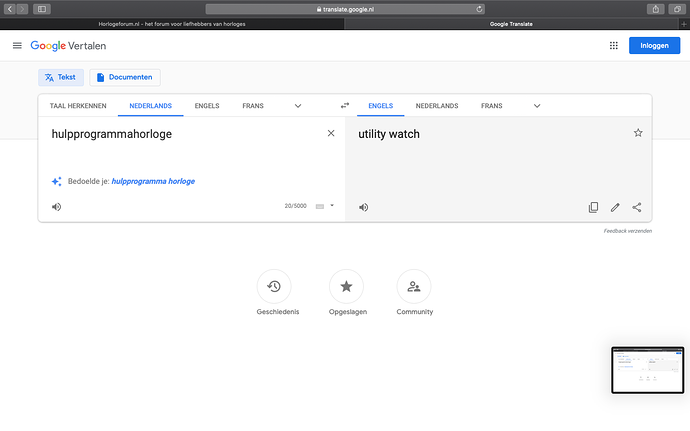Clear the source text with X
690x431 pixels.
click(331, 133)
